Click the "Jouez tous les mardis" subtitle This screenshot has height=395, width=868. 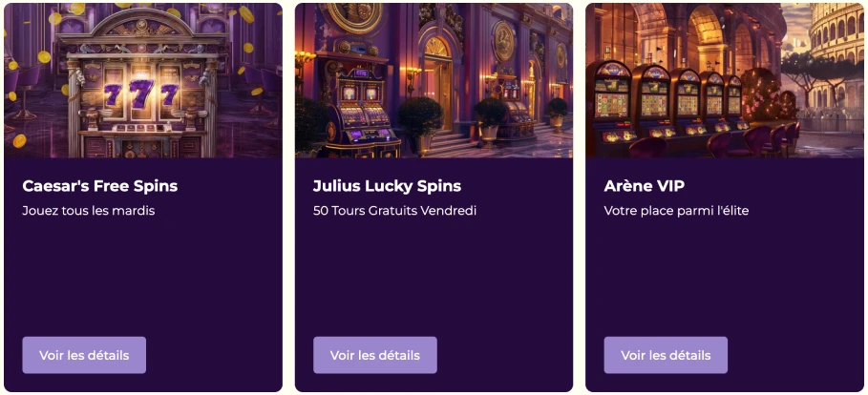(89, 211)
